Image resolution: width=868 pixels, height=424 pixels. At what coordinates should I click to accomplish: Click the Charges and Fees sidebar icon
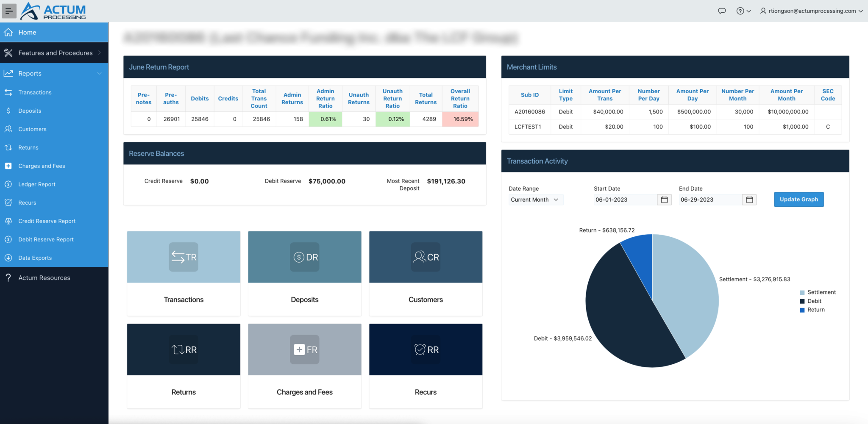(8, 166)
